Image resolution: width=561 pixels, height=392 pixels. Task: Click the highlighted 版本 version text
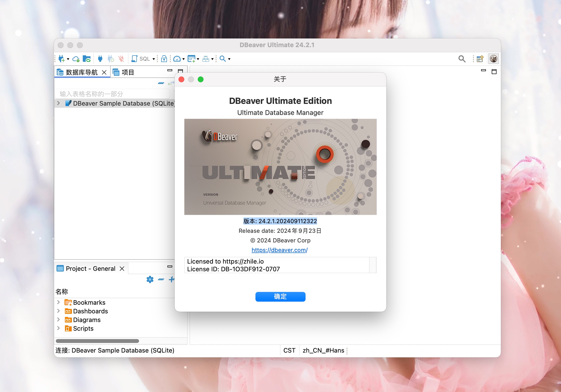click(x=280, y=221)
